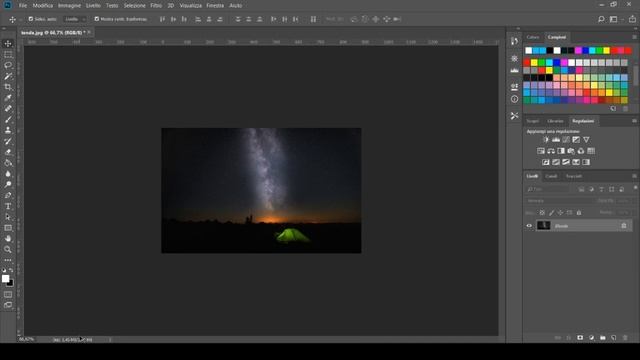Delete layer trash icon in Layers panel

[625, 338]
